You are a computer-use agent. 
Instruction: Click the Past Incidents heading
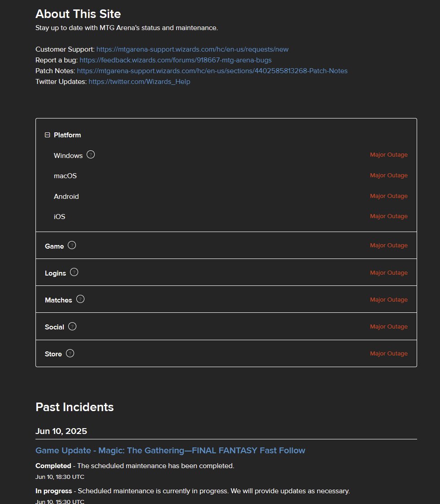tap(75, 407)
